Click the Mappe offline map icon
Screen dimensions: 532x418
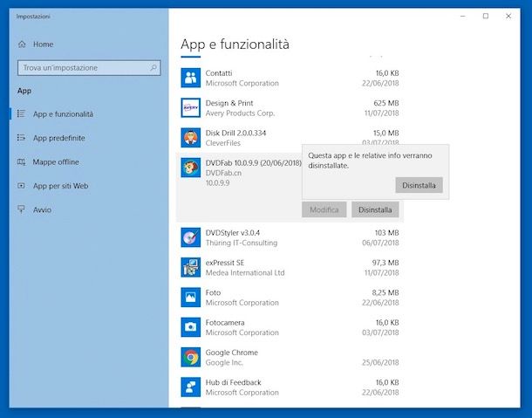tap(21, 162)
